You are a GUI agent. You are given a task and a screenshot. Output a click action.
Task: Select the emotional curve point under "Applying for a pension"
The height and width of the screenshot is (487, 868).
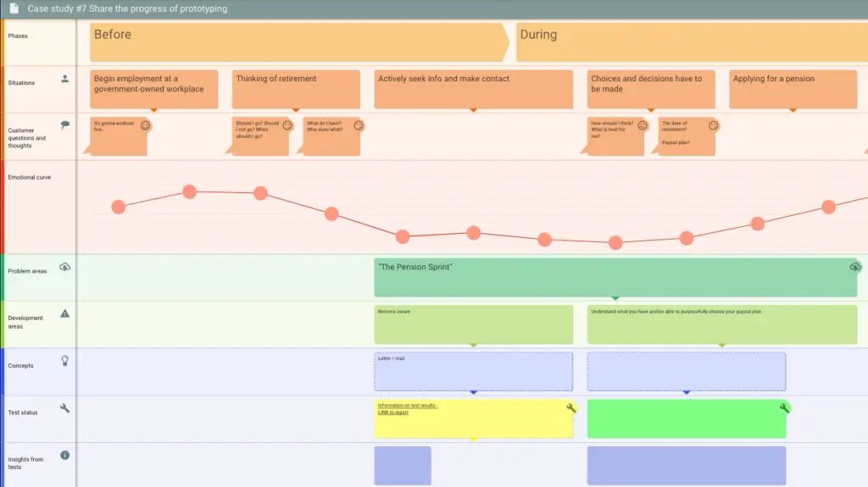[x=829, y=207]
